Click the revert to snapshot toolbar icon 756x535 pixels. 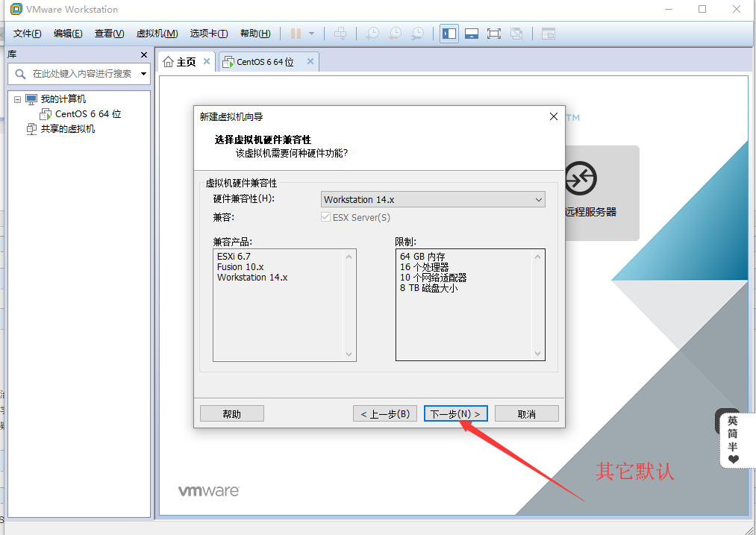[x=395, y=34]
